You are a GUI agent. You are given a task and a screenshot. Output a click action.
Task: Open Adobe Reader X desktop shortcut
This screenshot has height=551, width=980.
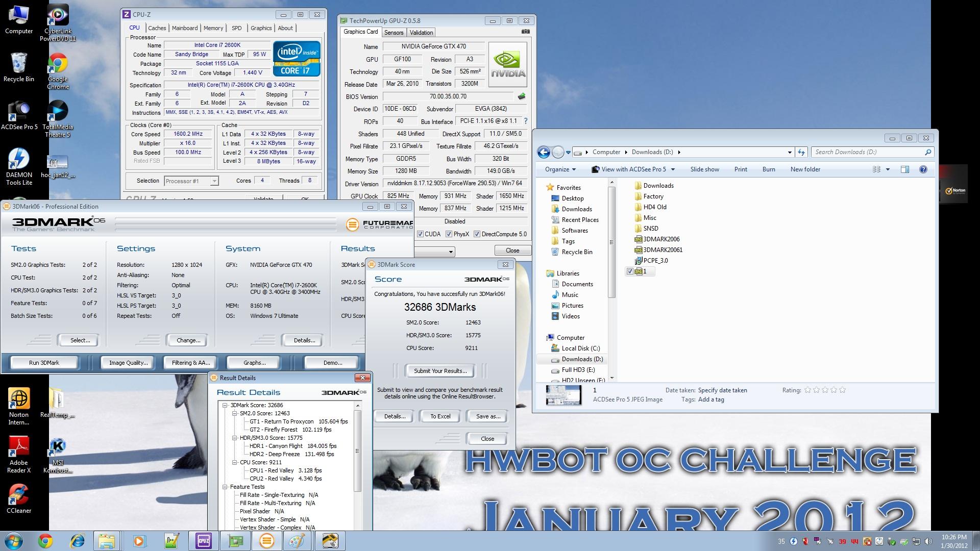[19, 454]
